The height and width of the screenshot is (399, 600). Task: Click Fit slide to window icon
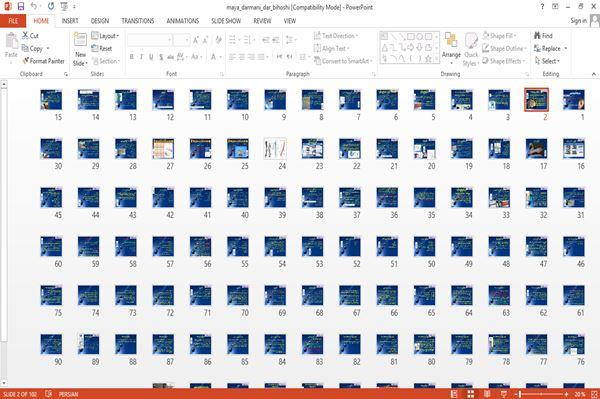coord(594,394)
